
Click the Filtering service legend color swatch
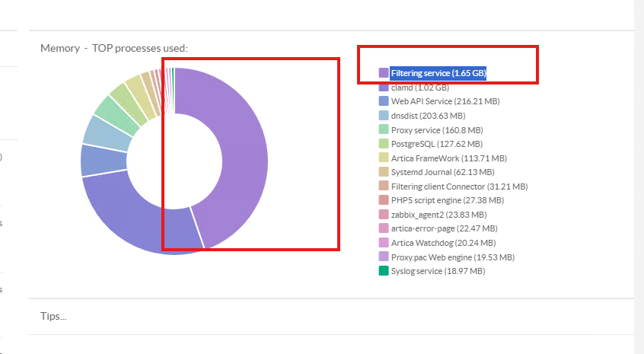(x=384, y=73)
